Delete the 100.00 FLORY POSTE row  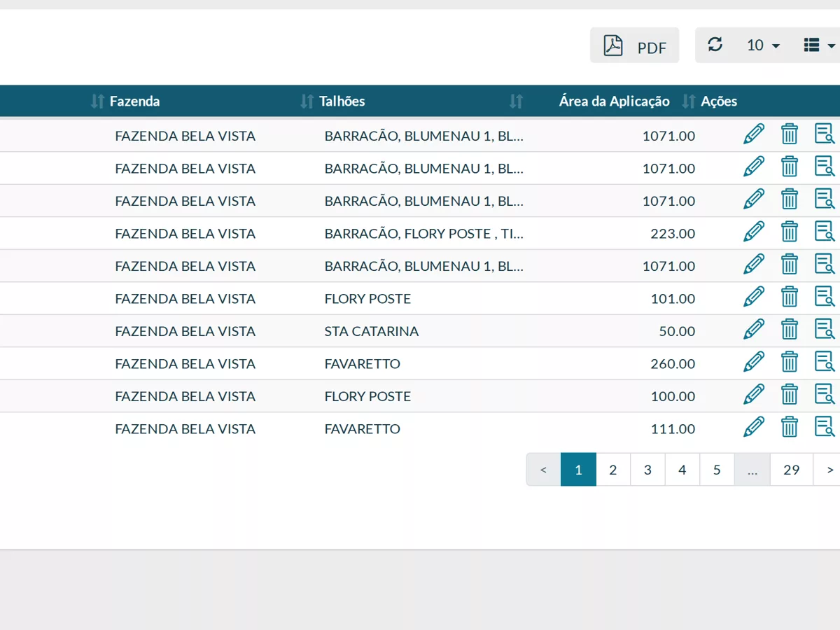[790, 395]
